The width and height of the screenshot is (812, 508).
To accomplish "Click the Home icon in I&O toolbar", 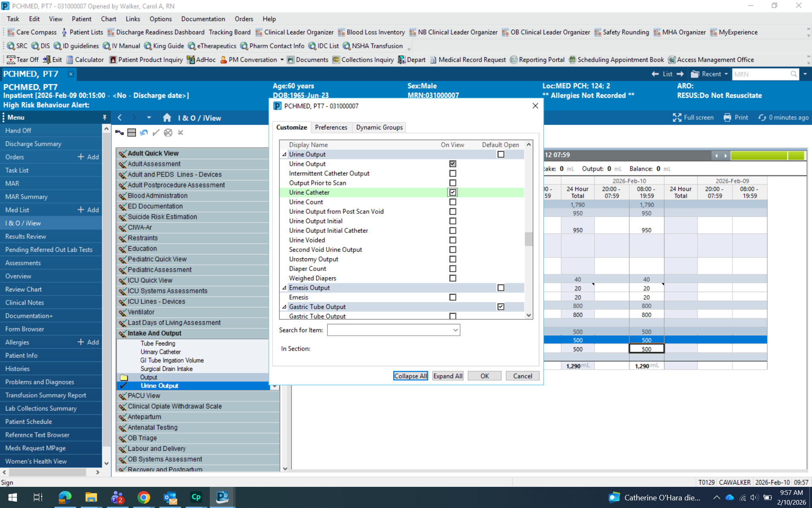I will tap(167, 118).
